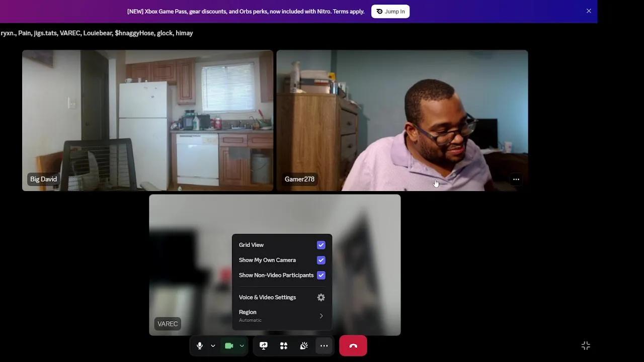Open microphone options arrow

pyautogui.click(x=213, y=346)
